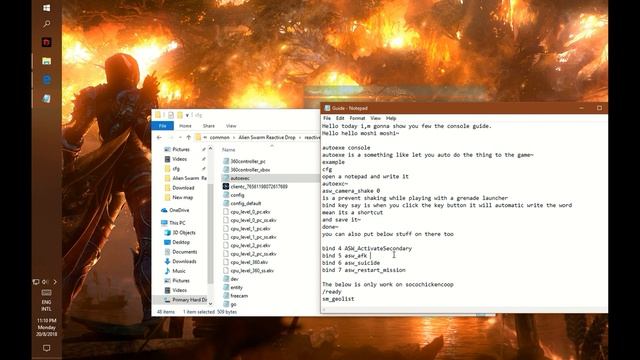Show hidden tray icons chevron
The width and height of the screenshot is (640, 360).
click(x=55, y=282)
